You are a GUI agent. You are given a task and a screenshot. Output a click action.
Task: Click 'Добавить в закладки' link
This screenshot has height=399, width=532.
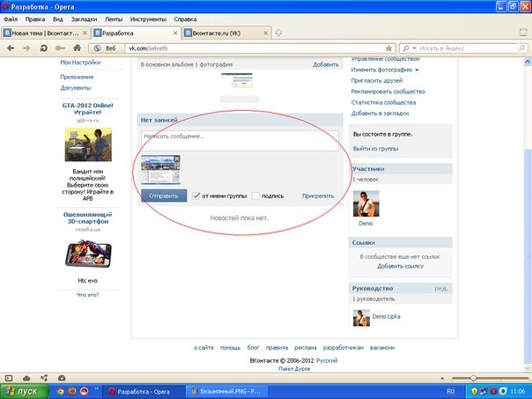pyautogui.click(x=380, y=114)
